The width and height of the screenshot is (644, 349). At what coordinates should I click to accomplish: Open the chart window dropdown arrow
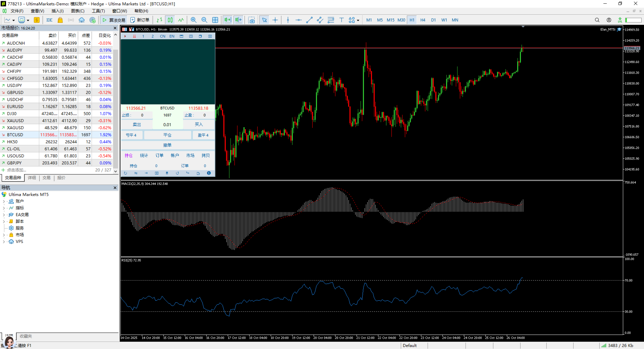point(13,20)
